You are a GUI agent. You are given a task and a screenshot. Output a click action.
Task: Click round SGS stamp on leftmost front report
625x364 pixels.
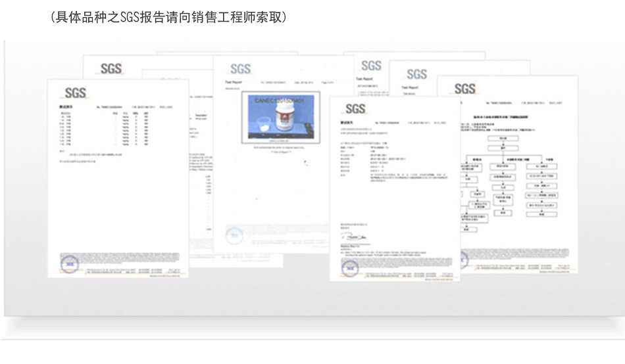pos(68,264)
